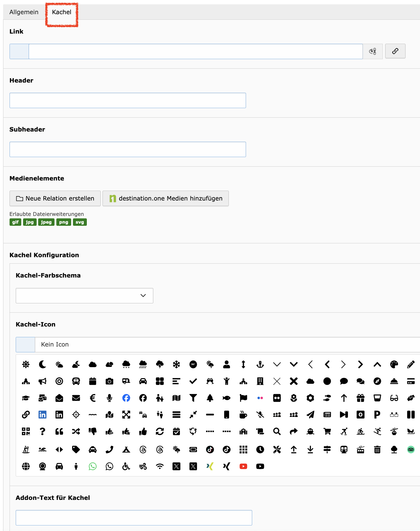Open the link browser chain button

pyautogui.click(x=395, y=51)
